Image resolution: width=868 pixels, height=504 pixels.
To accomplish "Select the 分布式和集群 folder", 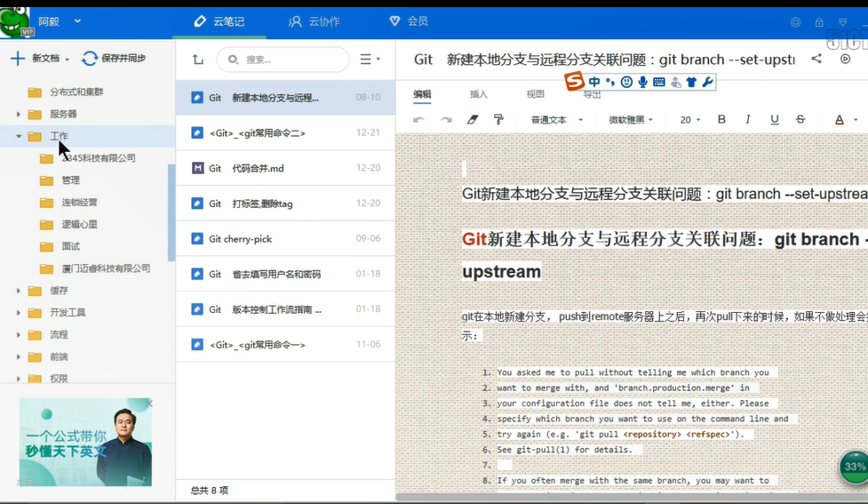I will pyautogui.click(x=76, y=92).
